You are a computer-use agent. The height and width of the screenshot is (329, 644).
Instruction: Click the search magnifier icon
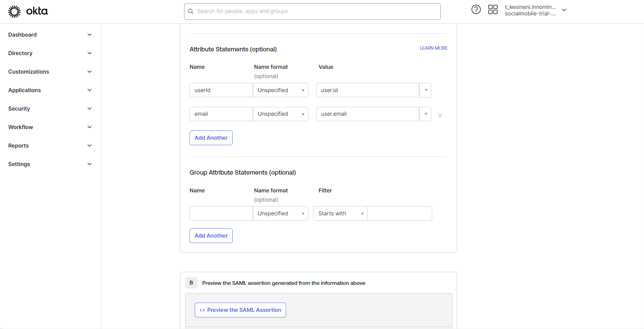191,12
